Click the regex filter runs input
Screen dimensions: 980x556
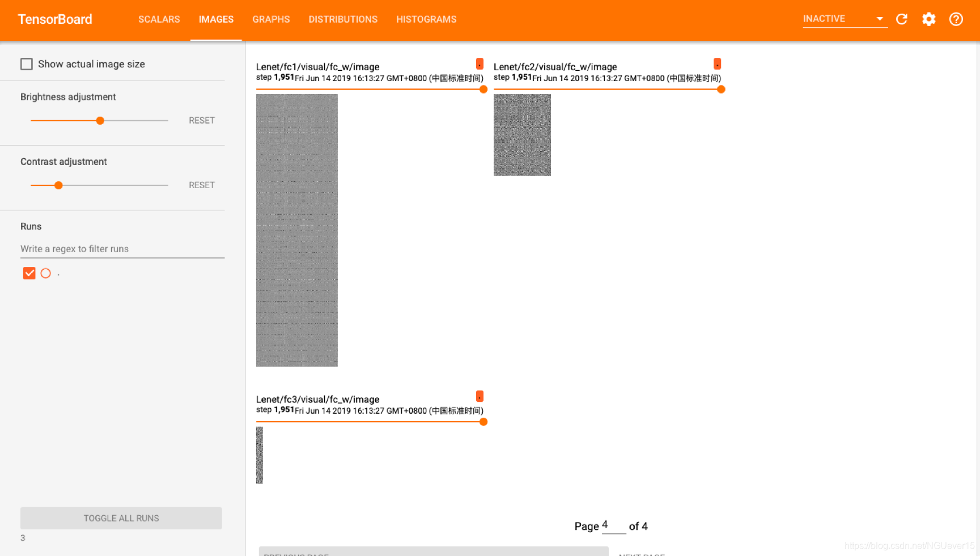[122, 249]
